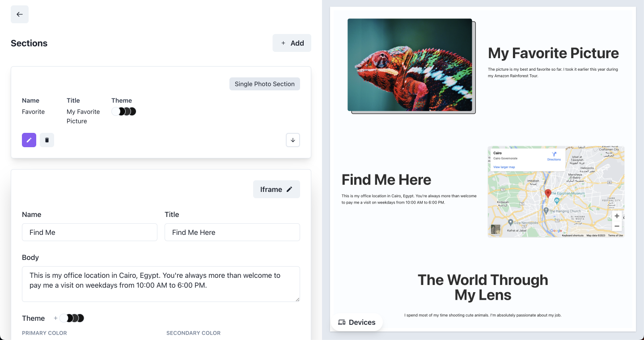The image size is (644, 340).
Task: Click into the Body text area
Action: point(161,284)
